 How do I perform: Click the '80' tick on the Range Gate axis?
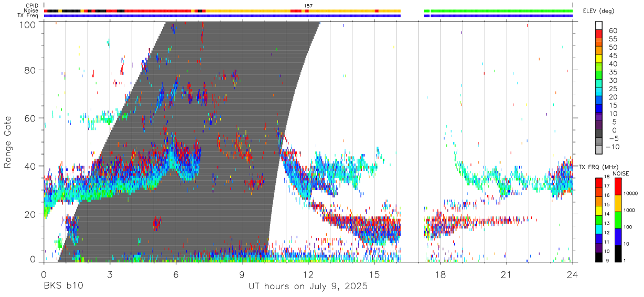click(30, 70)
